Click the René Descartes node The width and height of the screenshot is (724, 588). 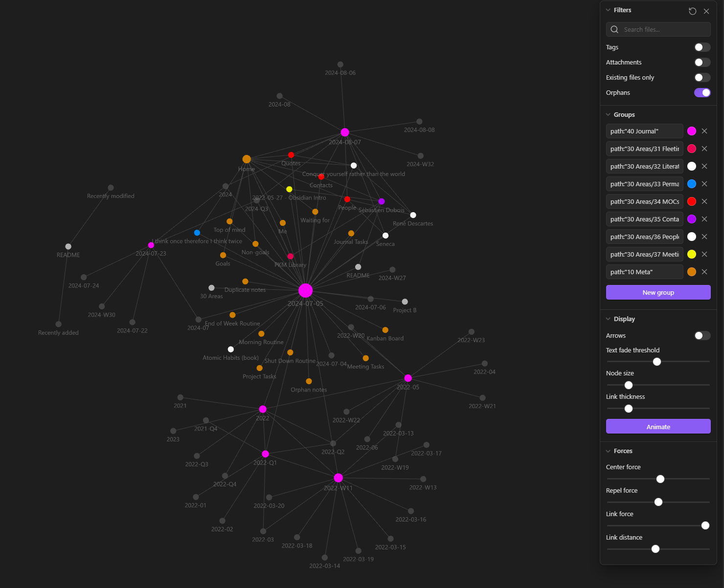point(413,215)
